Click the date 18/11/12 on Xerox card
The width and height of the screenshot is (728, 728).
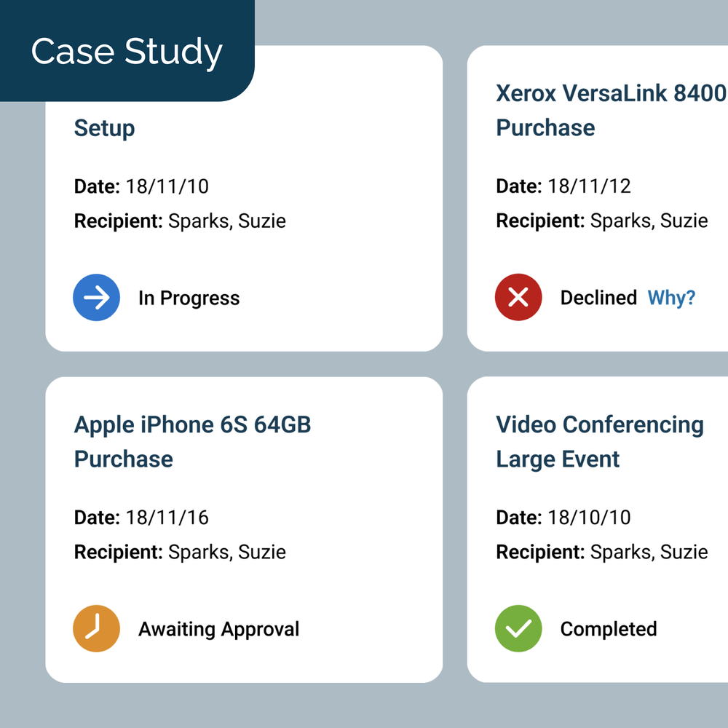589,186
